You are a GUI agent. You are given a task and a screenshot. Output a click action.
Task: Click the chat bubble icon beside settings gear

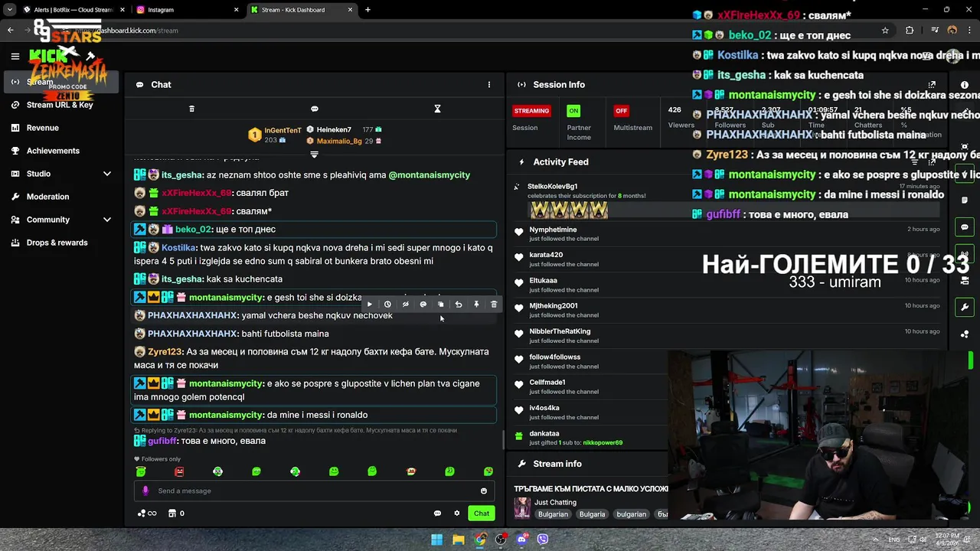437,514
